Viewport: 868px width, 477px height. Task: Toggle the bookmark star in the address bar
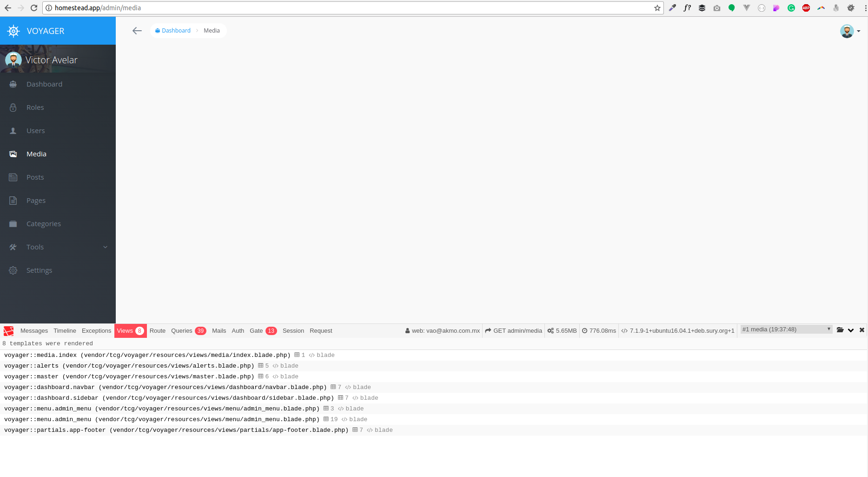pyautogui.click(x=657, y=8)
